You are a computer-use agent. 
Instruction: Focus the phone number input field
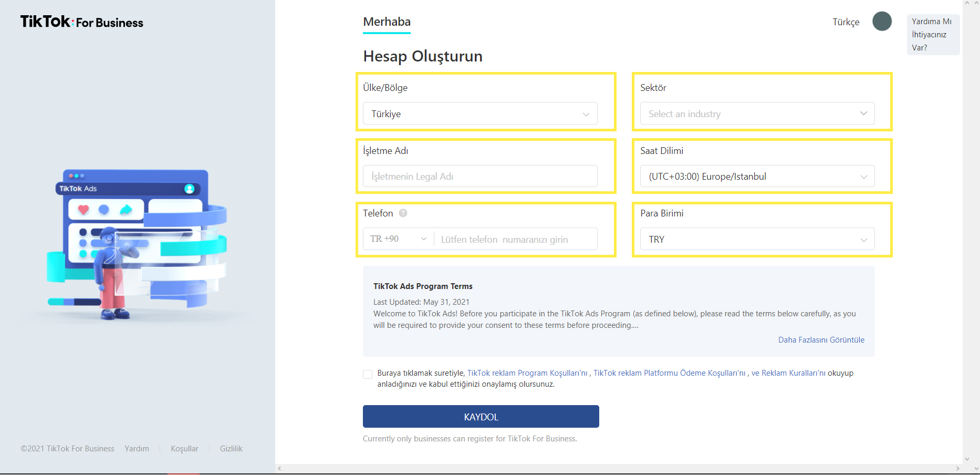pyautogui.click(x=516, y=239)
